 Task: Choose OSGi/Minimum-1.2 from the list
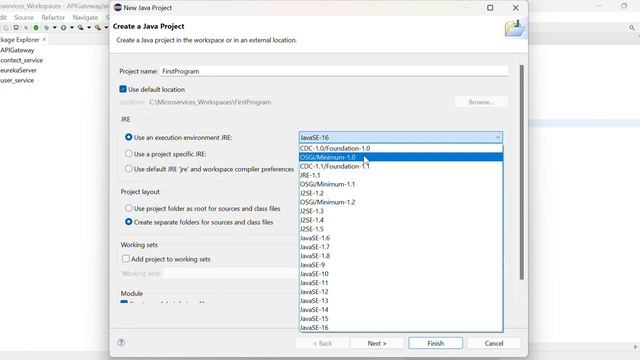point(401,202)
